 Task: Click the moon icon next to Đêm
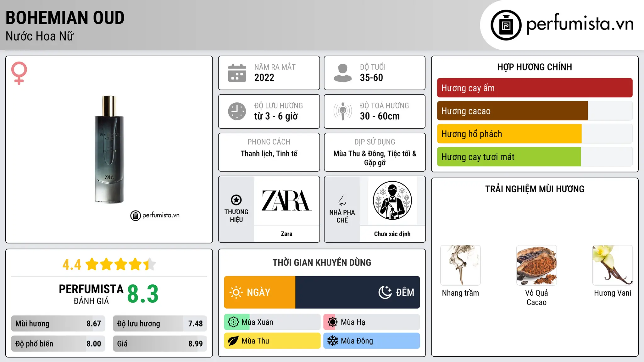click(x=385, y=292)
